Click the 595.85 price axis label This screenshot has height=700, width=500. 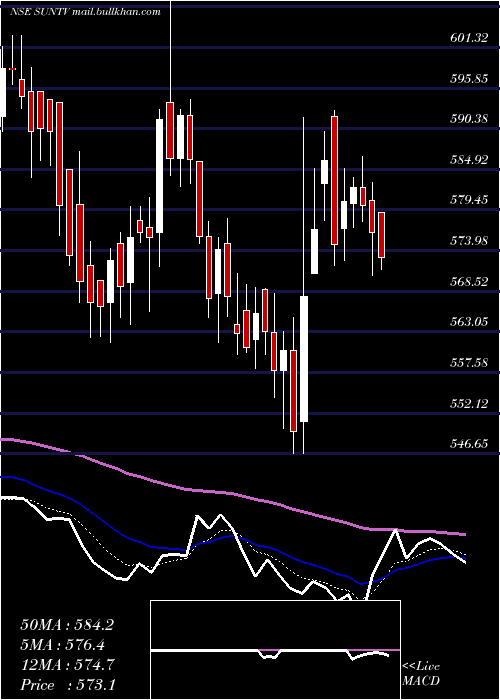coord(468,79)
